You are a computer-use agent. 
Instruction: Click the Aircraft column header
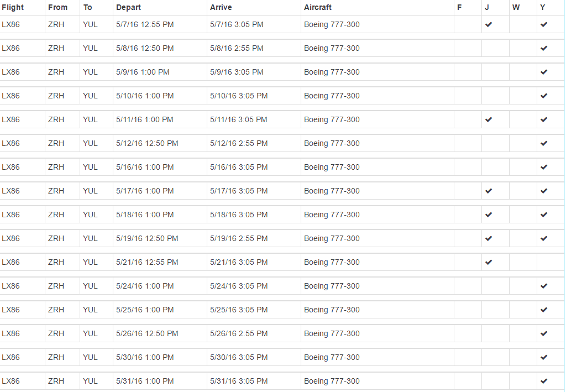[318, 7]
